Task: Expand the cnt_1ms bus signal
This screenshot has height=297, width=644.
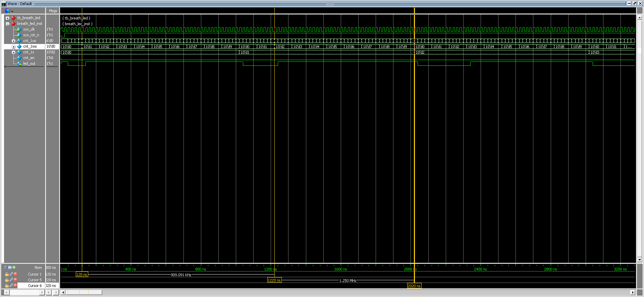Action: pos(13,47)
